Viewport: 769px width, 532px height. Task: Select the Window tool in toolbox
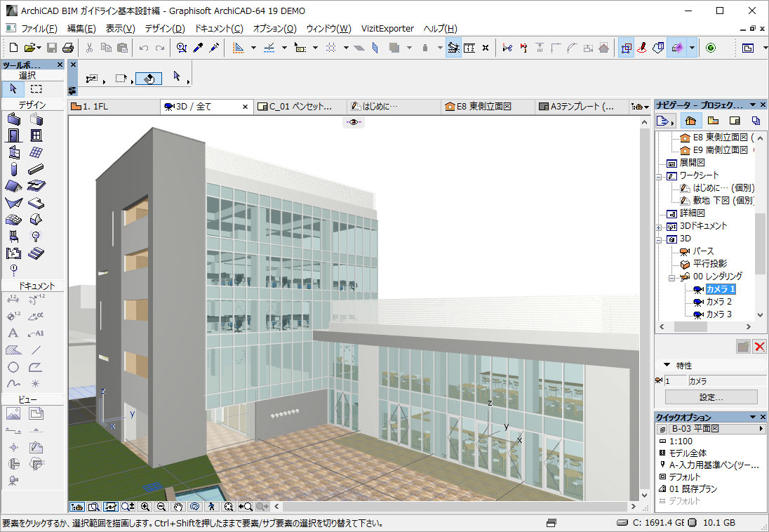coord(36,135)
